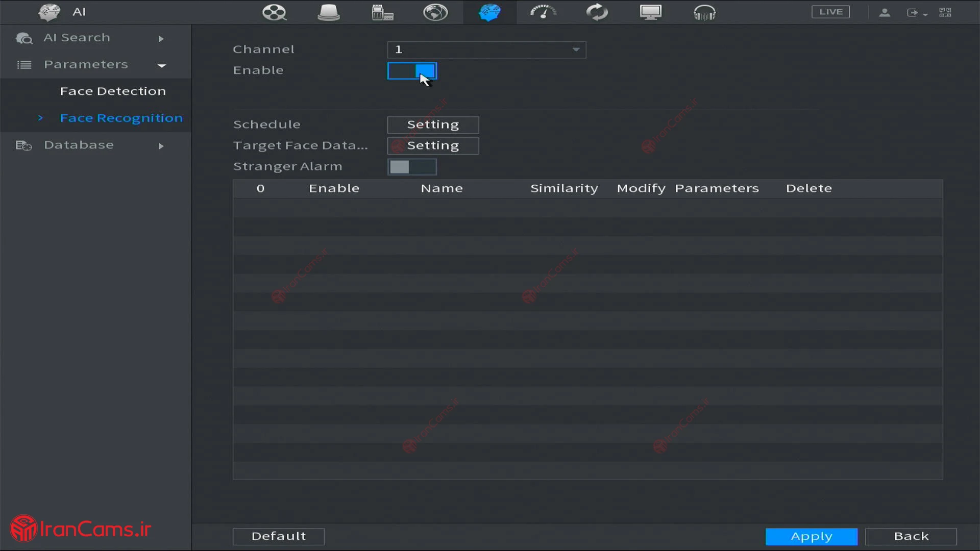The image size is (980, 551).
Task: Open the alarm siren icon
Action: 328,12
